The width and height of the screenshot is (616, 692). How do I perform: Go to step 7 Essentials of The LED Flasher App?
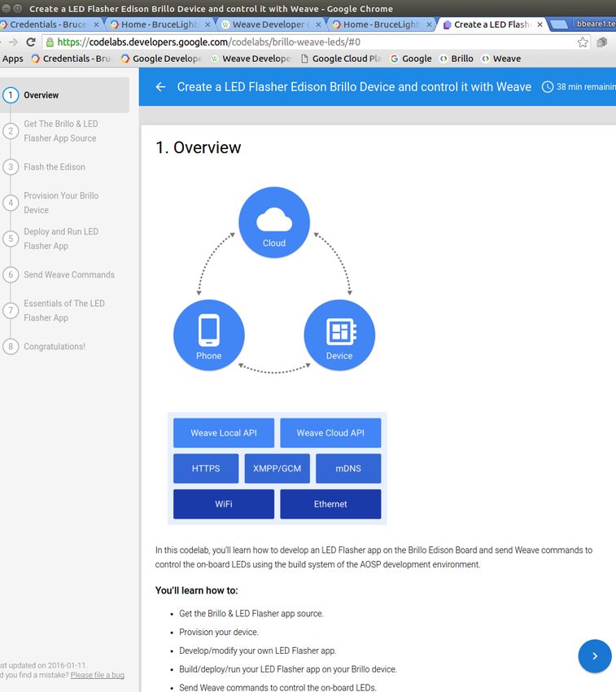pyautogui.click(x=64, y=310)
